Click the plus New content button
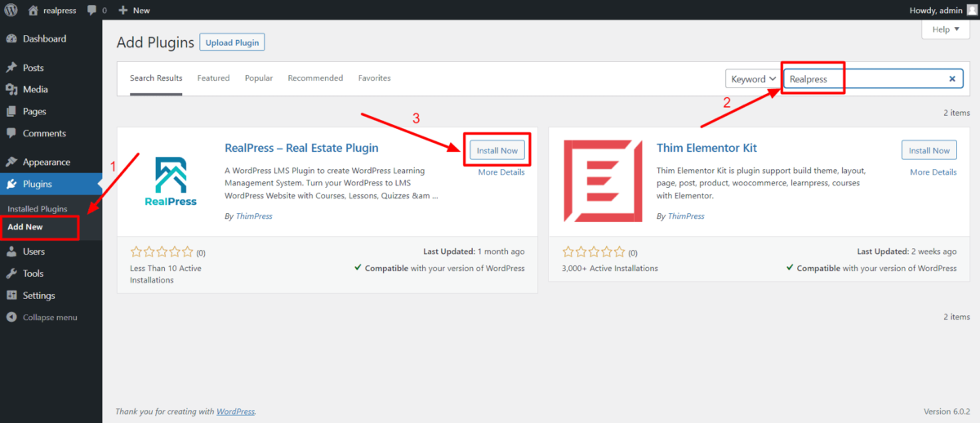Image resolution: width=980 pixels, height=423 pixels. 134,10
